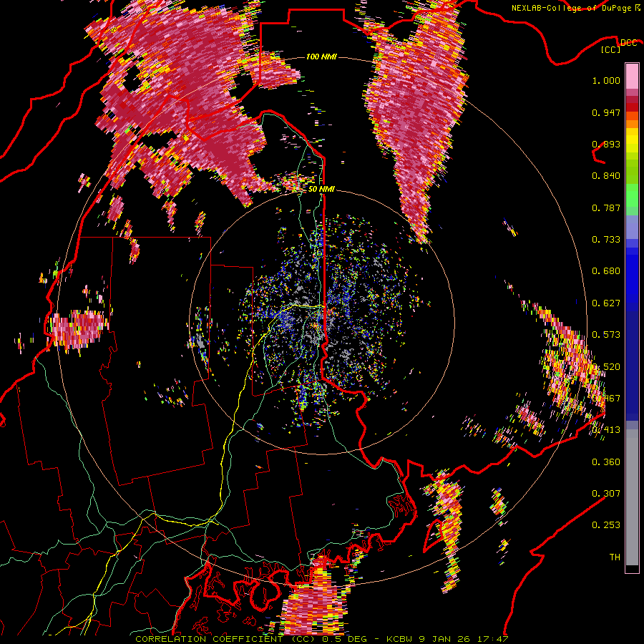
Task: Click the 0.787 scale value
Action: [x=606, y=208]
